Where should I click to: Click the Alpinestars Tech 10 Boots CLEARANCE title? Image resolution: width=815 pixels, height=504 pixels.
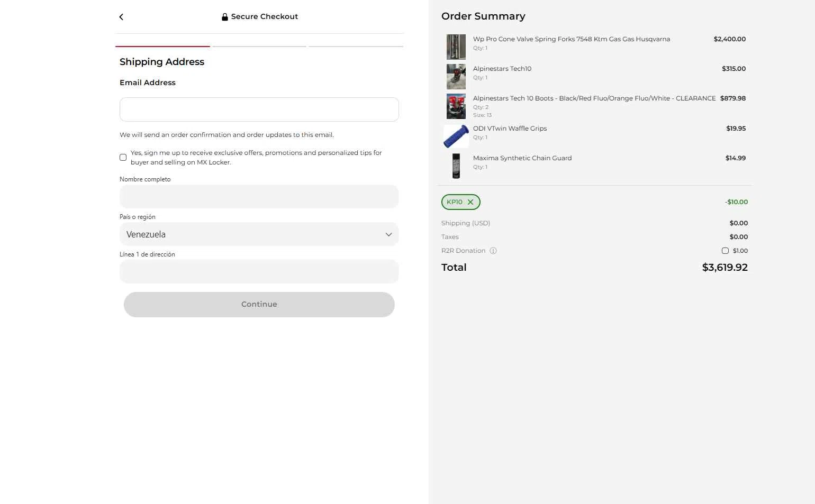[x=594, y=98]
